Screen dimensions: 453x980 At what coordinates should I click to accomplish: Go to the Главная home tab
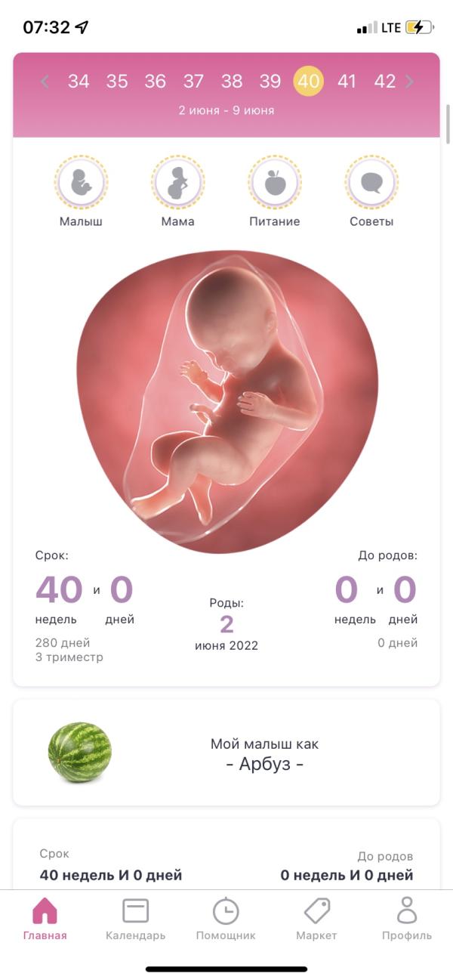45,918
